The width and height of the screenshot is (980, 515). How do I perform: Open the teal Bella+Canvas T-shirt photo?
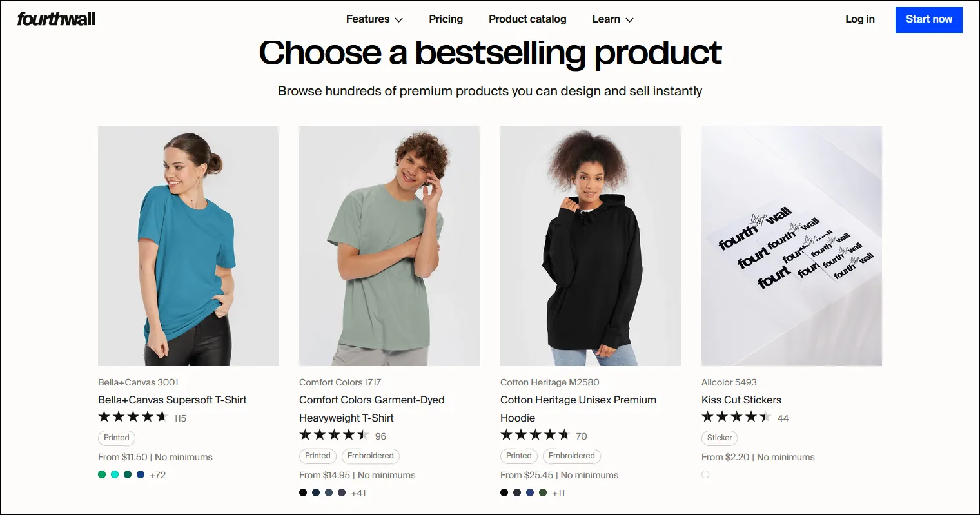[188, 246]
